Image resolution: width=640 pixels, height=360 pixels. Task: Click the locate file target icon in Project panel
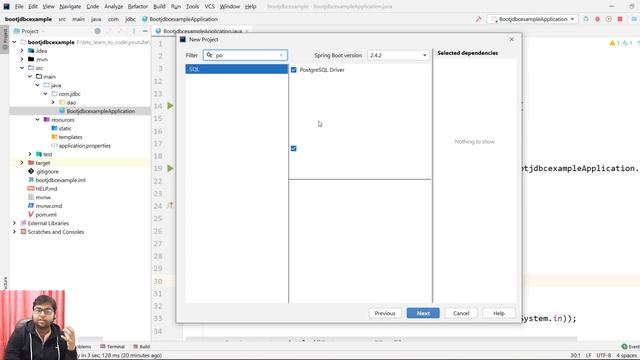98,31
